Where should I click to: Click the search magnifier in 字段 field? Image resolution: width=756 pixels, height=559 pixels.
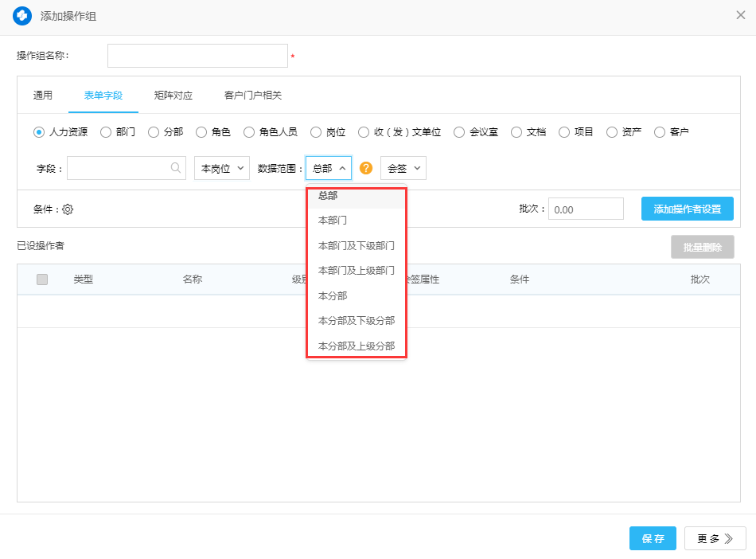click(x=175, y=168)
